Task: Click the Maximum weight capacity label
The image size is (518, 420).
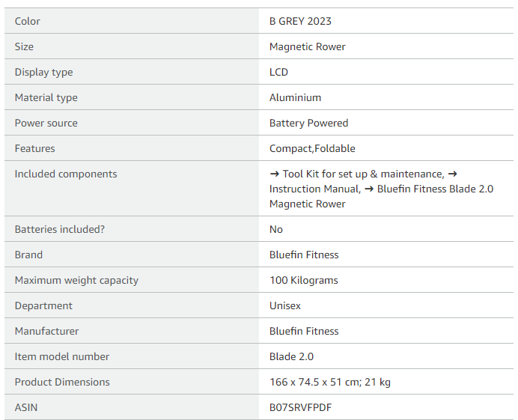Action: tap(76, 280)
